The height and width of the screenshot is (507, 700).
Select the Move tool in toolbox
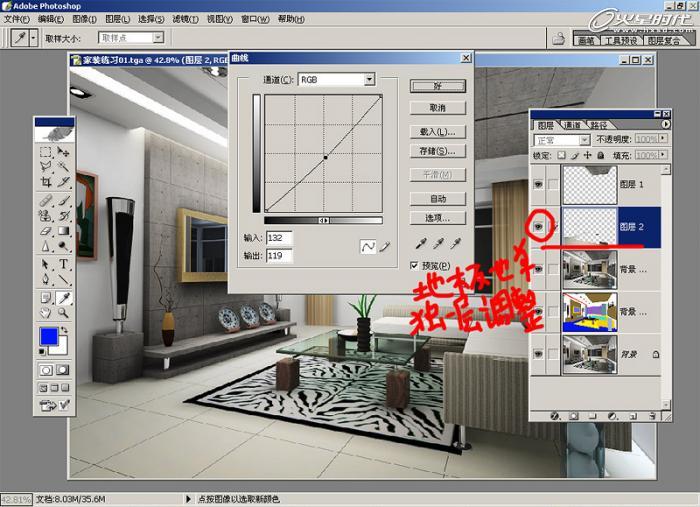pyautogui.click(x=63, y=152)
